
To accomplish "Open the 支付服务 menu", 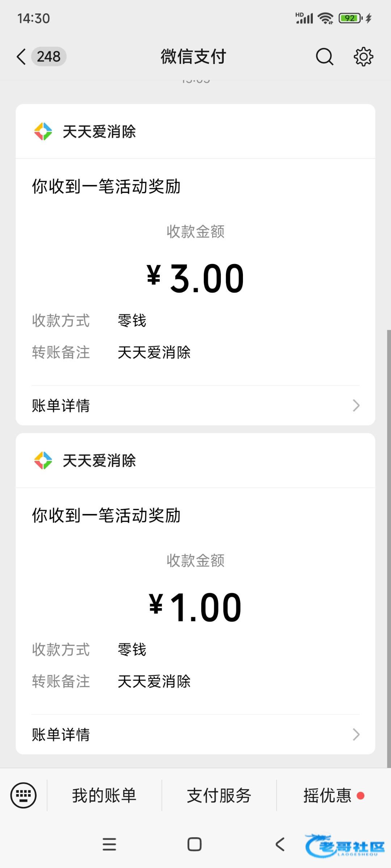I will (x=219, y=795).
